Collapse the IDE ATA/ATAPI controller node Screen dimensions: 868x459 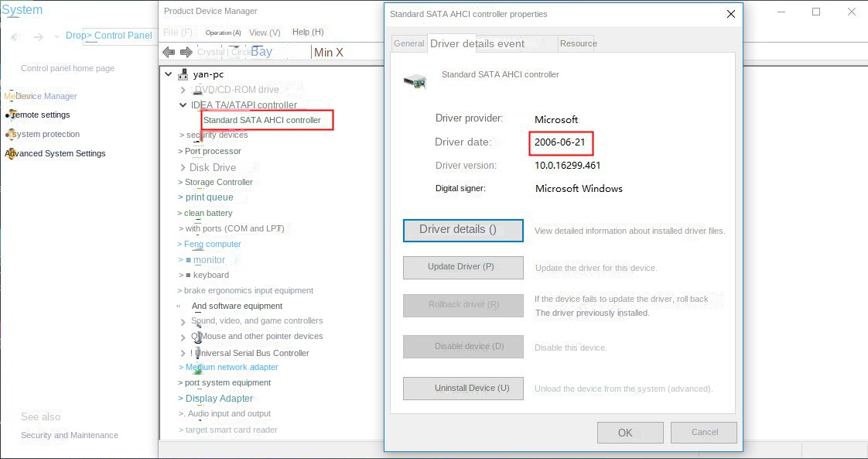(183, 105)
